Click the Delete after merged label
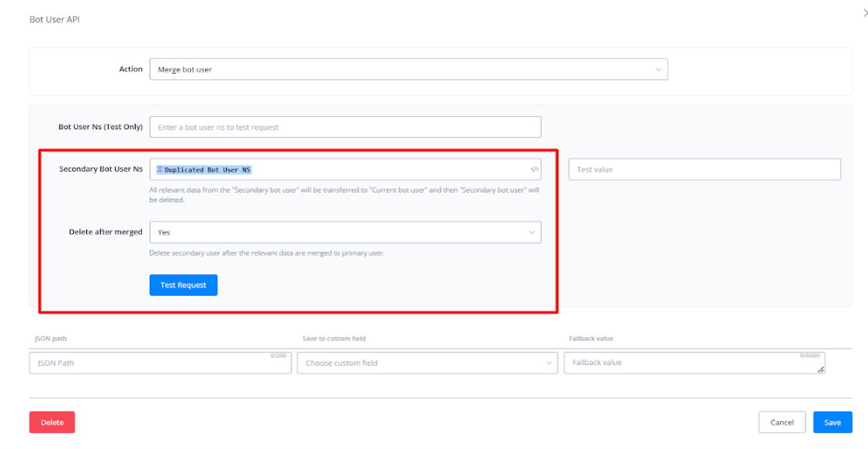Screen dimensions: 868x449 106,232
